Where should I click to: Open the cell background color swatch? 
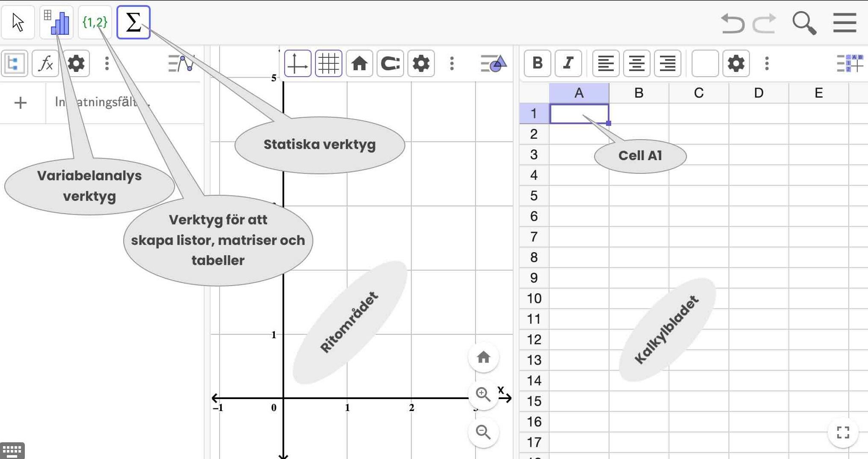pyautogui.click(x=705, y=63)
